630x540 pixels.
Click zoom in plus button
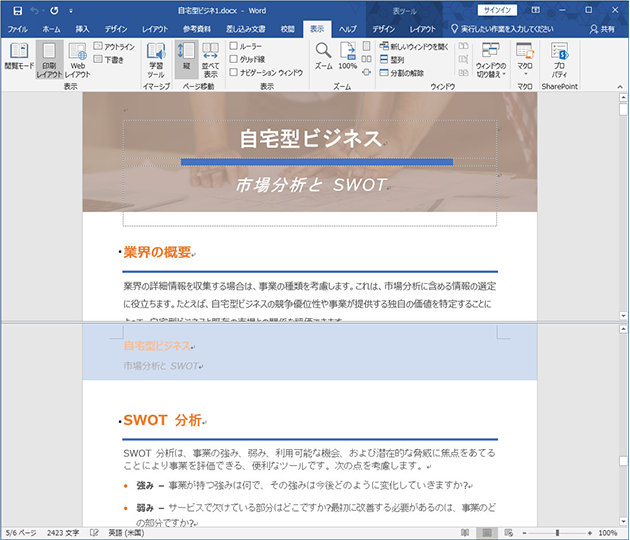tap(590, 533)
